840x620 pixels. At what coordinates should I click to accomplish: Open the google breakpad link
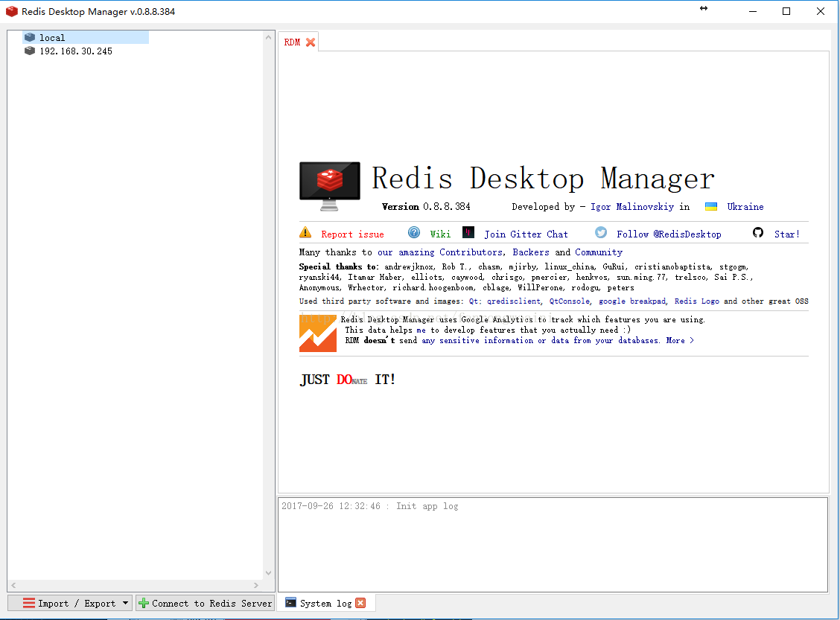(632, 301)
